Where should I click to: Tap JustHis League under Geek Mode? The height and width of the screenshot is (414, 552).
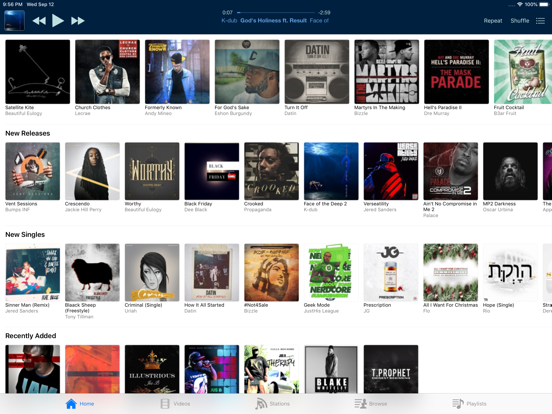coord(321,311)
